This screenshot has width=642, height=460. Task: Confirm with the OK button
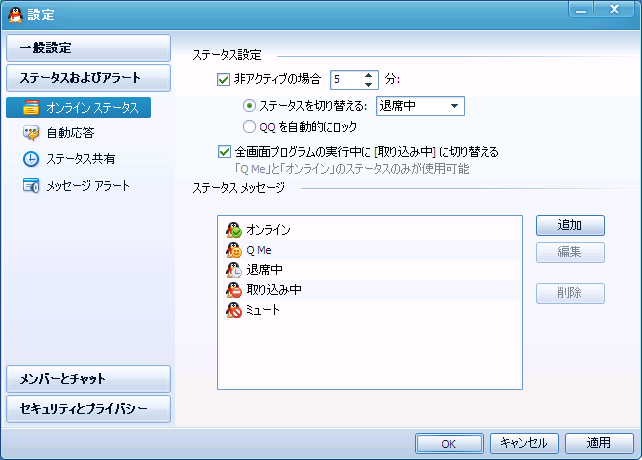pyautogui.click(x=449, y=444)
